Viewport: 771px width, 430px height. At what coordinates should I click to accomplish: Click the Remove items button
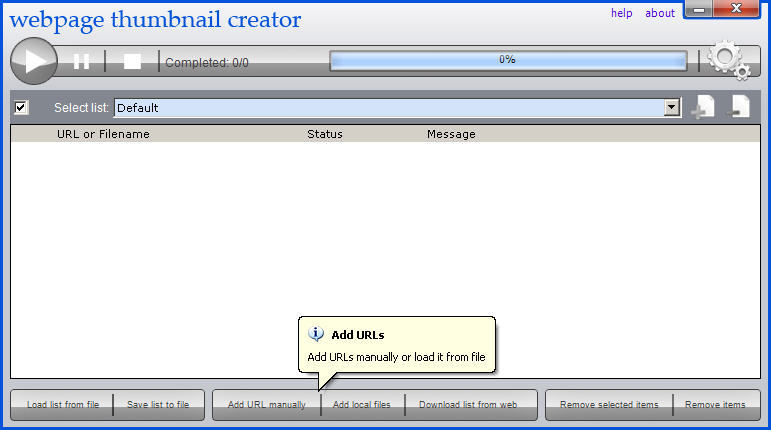point(715,405)
